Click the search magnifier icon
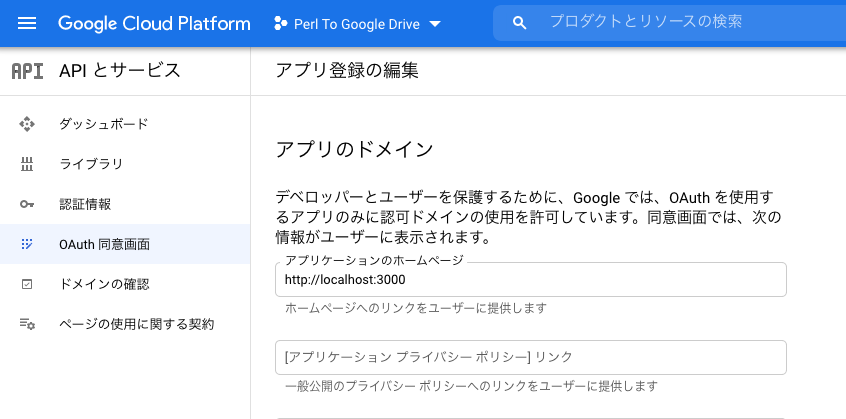 pyautogui.click(x=519, y=23)
